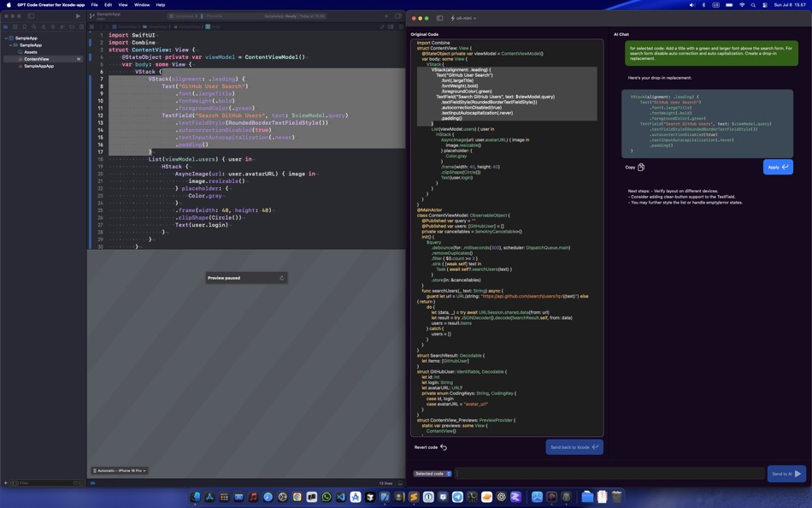Open the tests navigator diamond icon
The image size is (812, 508).
(53, 27)
